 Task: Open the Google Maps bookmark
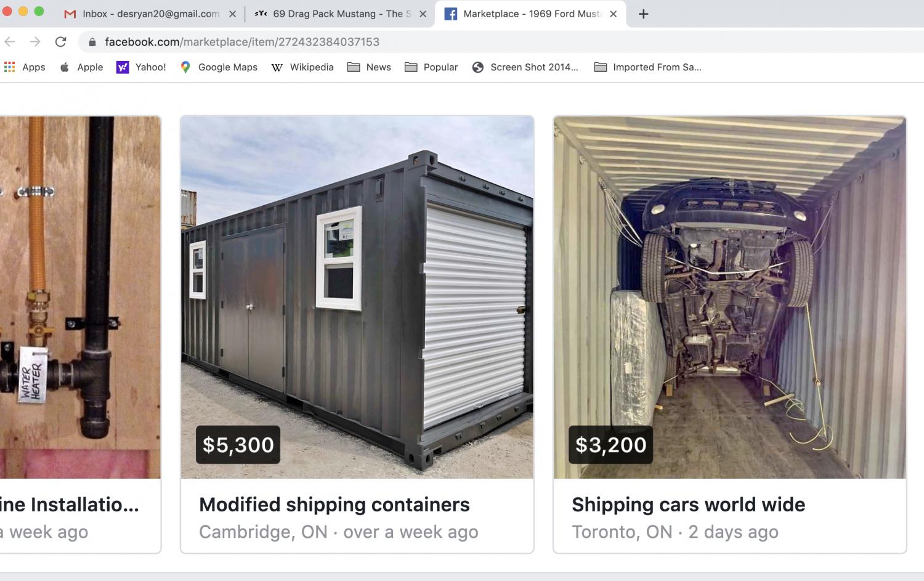point(219,67)
